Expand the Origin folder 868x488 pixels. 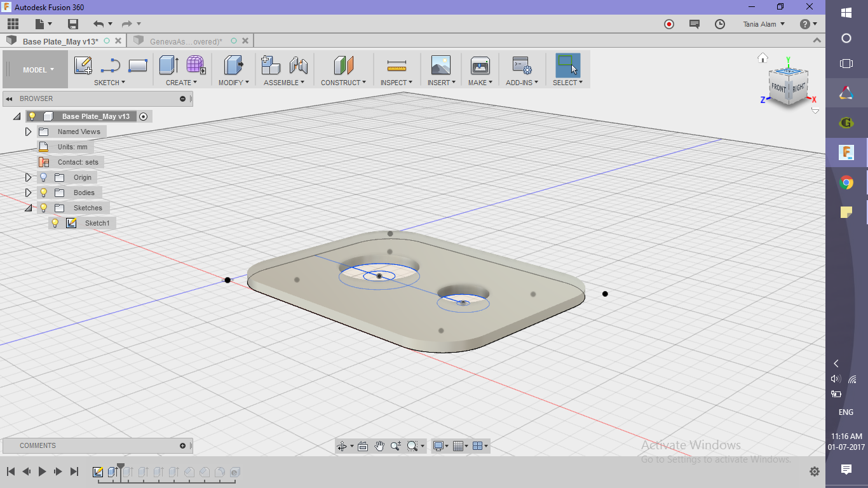coord(28,177)
